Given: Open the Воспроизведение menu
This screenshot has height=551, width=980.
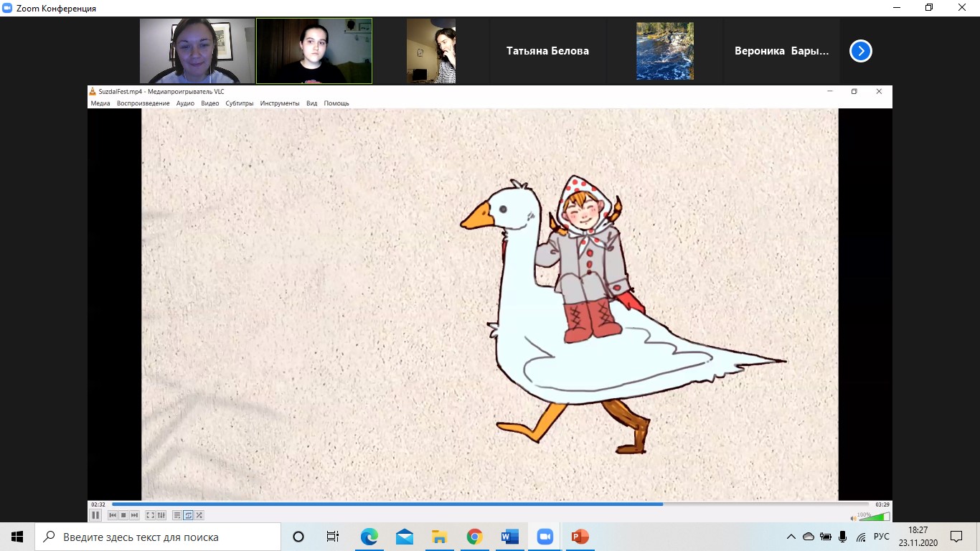Looking at the screenshot, I should [x=143, y=103].
